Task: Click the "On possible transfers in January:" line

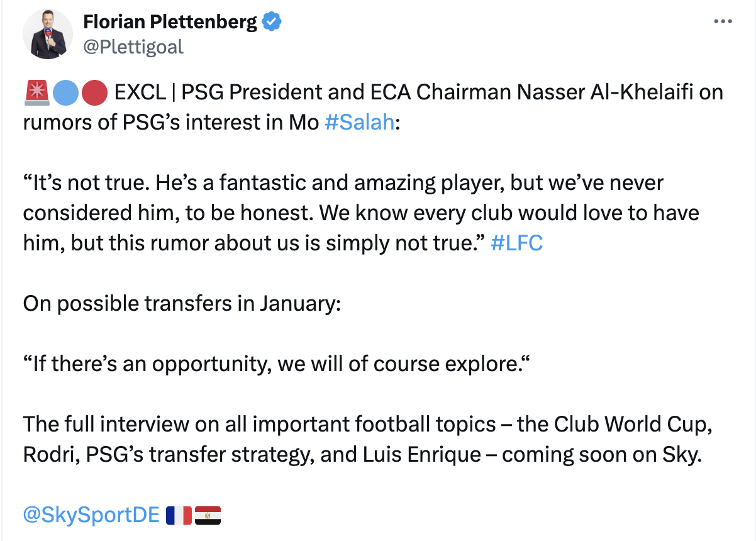Action: tap(182, 303)
